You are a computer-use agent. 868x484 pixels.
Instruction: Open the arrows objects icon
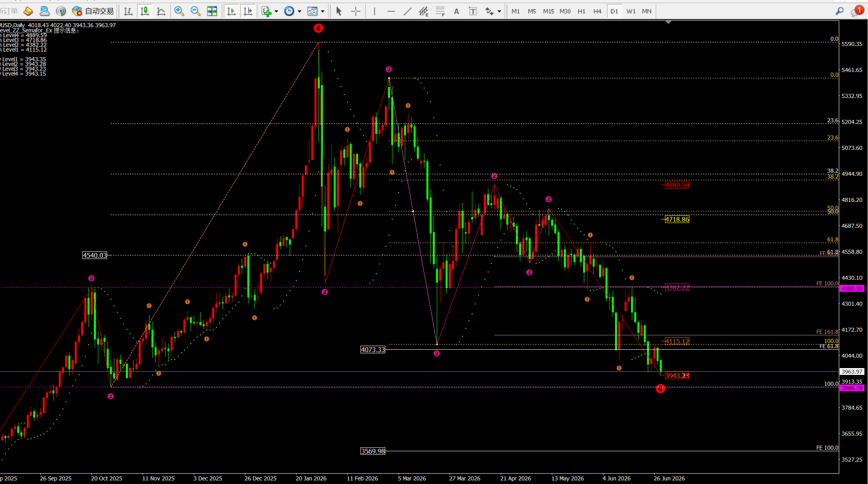click(x=489, y=11)
